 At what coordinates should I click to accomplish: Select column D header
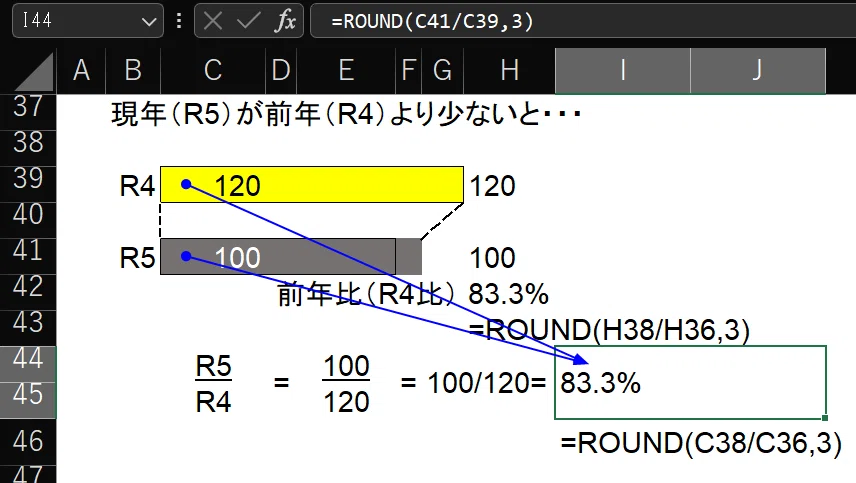281,70
